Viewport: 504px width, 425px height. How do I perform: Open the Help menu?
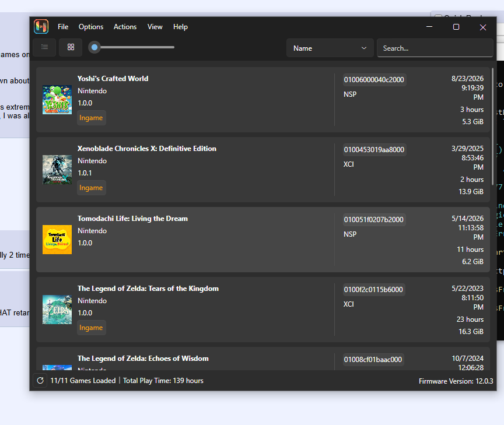(x=180, y=27)
